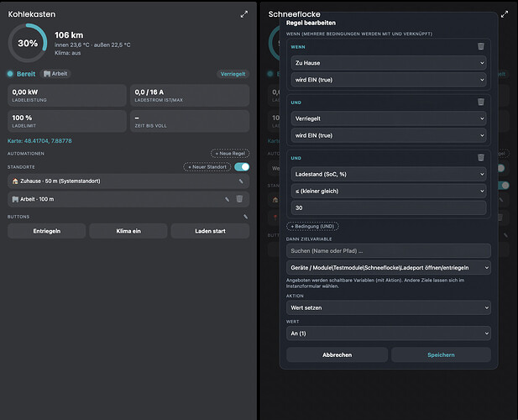Open the Ladestand (SoC, %) variable dropdown

[389, 174]
